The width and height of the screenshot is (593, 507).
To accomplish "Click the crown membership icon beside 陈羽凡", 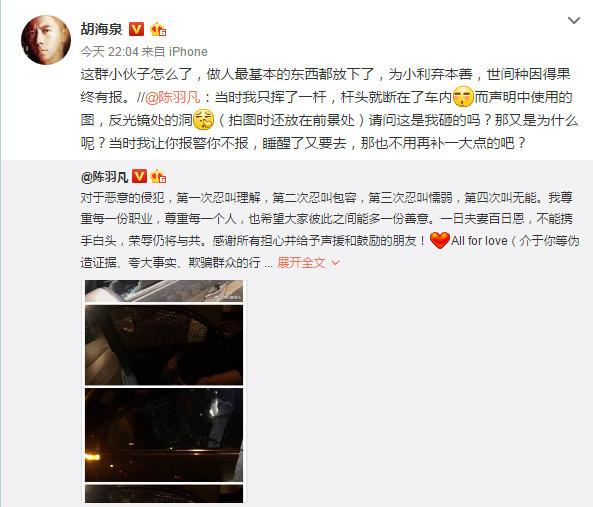I will point(158,176).
